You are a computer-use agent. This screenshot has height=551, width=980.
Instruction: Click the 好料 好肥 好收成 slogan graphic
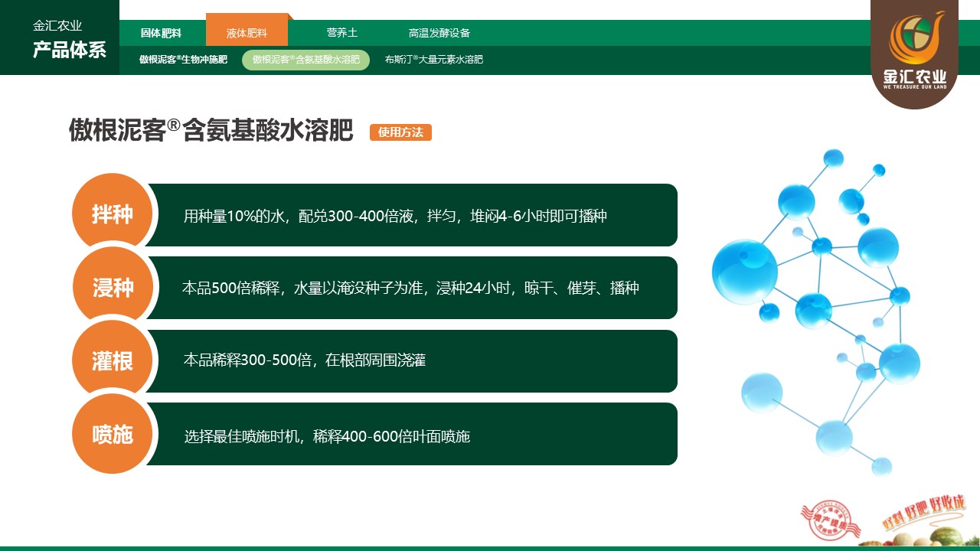coord(924,513)
